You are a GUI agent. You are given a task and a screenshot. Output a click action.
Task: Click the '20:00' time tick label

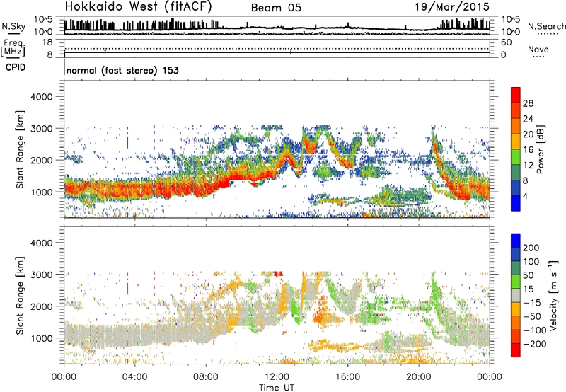click(418, 377)
